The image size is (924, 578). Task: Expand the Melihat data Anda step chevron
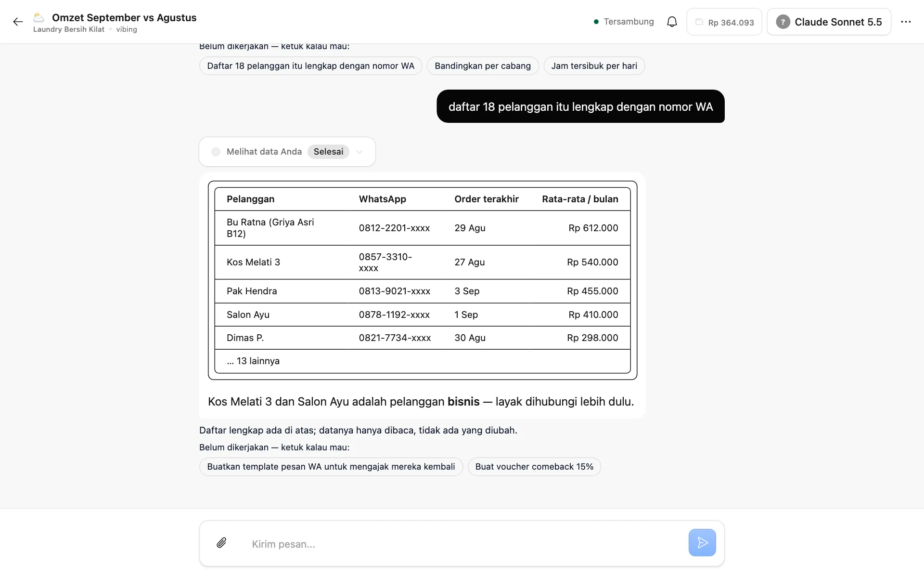pyautogui.click(x=359, y=152)
